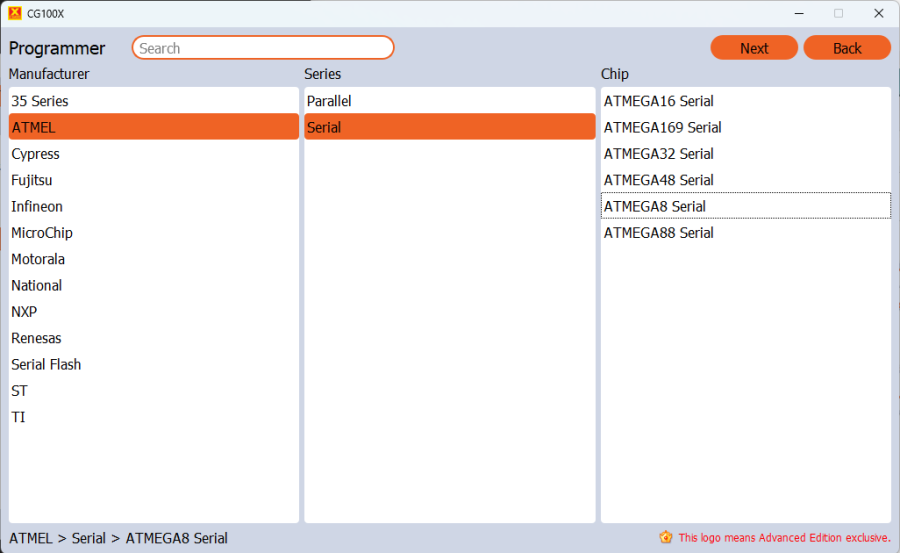Select NXP manufacturer
Image resolution: width=900 pixels, height=553 pixels.
[x=24, y=312]
